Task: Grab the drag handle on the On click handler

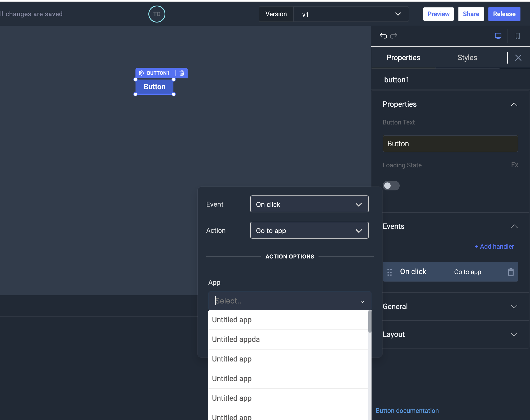Action: pyautogui.click(x=389, y=272)
